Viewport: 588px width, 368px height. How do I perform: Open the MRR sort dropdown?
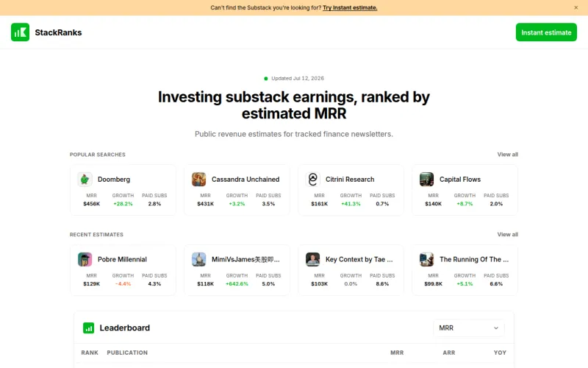[x=469, y=328]
